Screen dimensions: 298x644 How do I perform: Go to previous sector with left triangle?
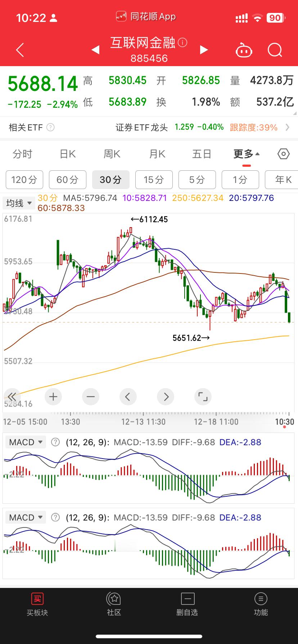95,50
